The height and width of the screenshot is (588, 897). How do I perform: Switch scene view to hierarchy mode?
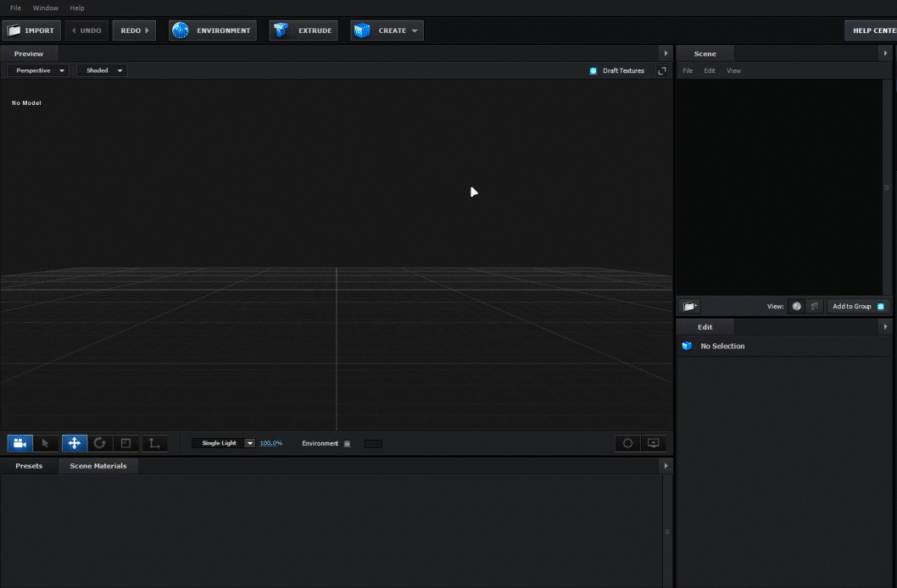tap(815, 307)
